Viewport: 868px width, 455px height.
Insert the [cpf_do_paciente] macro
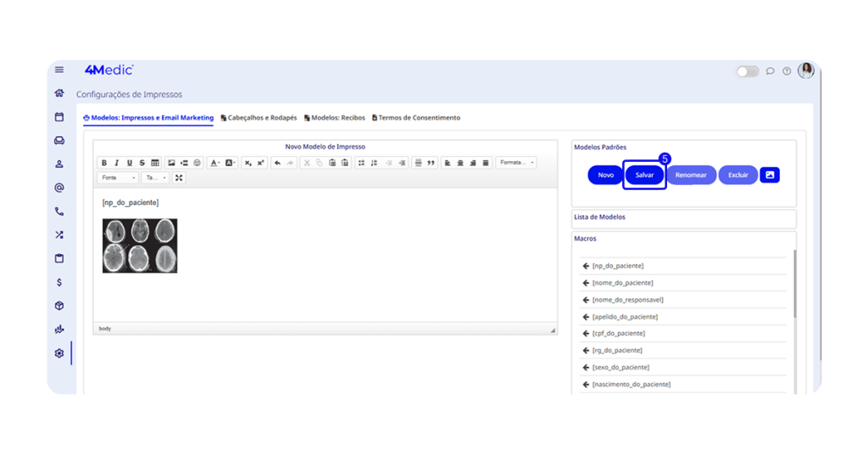619,334
